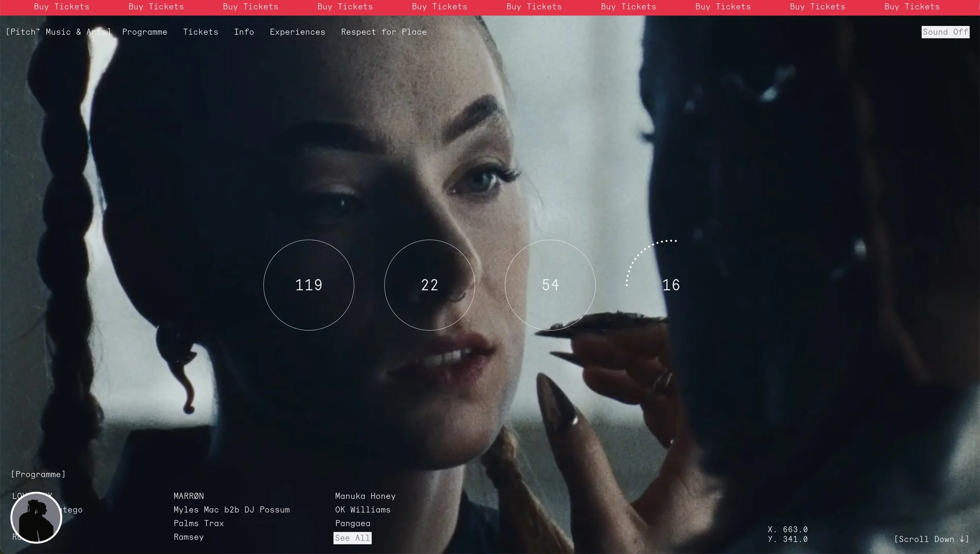The image size is (980, 554).
Task: Open Myles Mac b2b DJ Possum
Action: pos(231,510)
